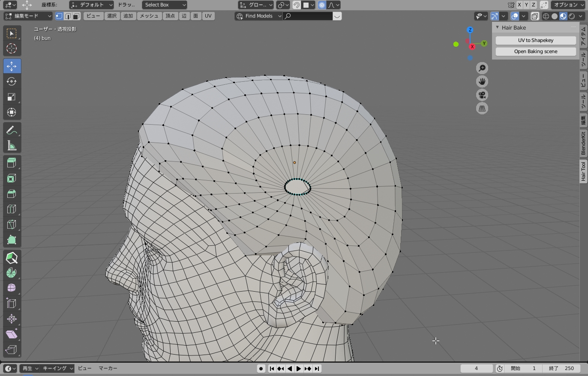Open the メッシュ menu
Viewport: 588px width, 376px height.
(149, 16)
